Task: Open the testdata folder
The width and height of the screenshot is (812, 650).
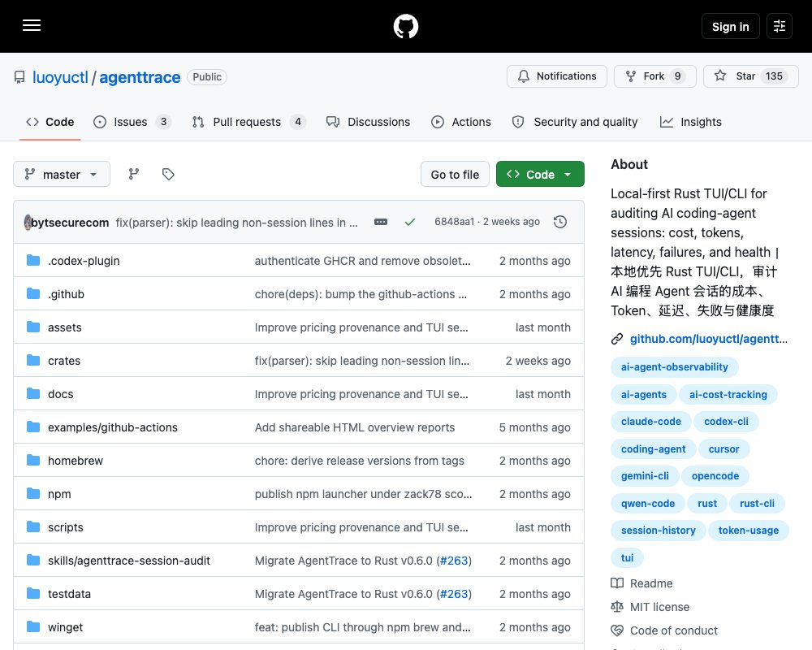Action: (x=69, y=594)
